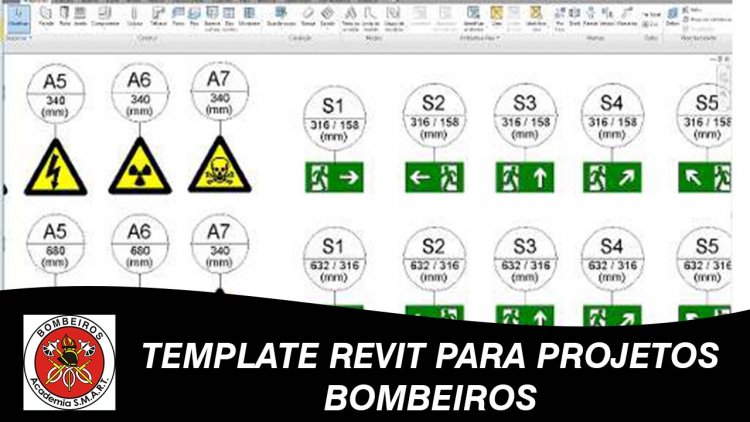Image resolution: width=750 pixels, height=422 pixels.
Task: Select the Rampa ramp tool
Action: click(x=308, y=17)
